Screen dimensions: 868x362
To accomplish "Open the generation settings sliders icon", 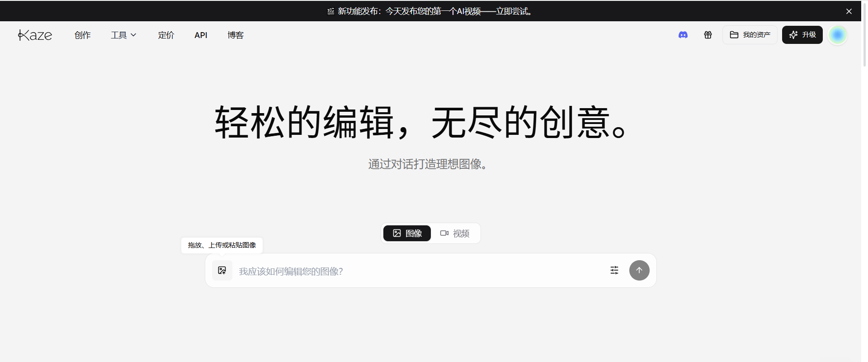I will pyautogui.click(x=614, y=270).
